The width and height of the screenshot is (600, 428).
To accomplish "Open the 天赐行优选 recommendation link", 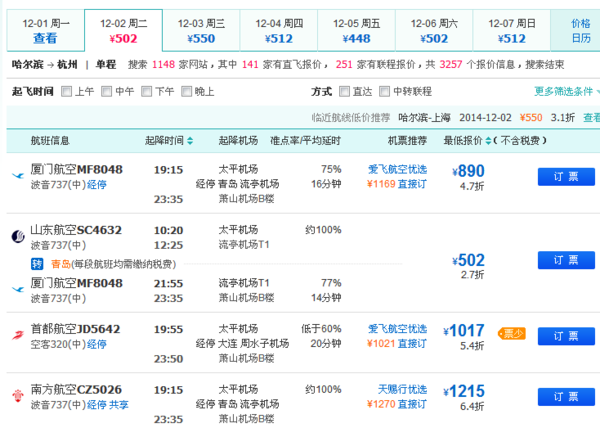I will (x=403, y=389).
